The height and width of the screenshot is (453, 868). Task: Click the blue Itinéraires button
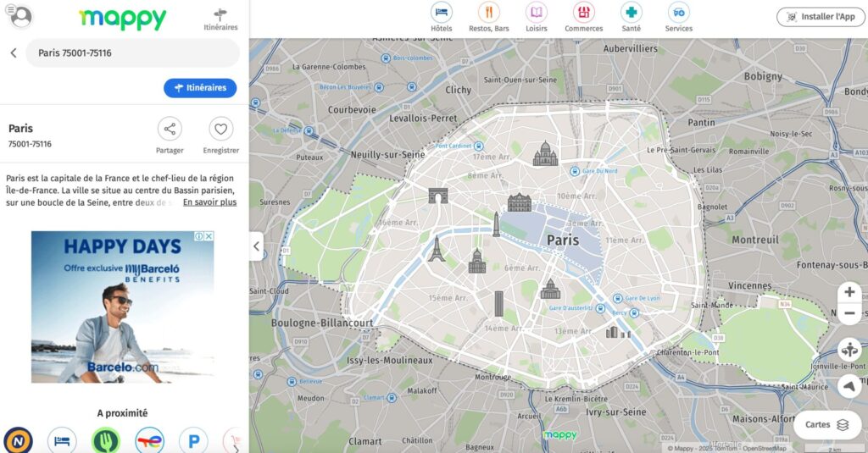coord(200,88)
